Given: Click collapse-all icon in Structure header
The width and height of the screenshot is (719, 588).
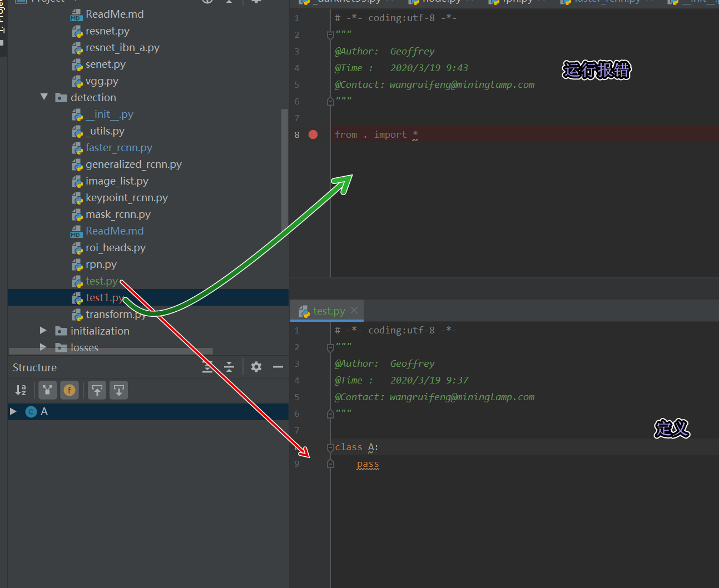Looking at the screenshot, I should [x=229, y=367].
